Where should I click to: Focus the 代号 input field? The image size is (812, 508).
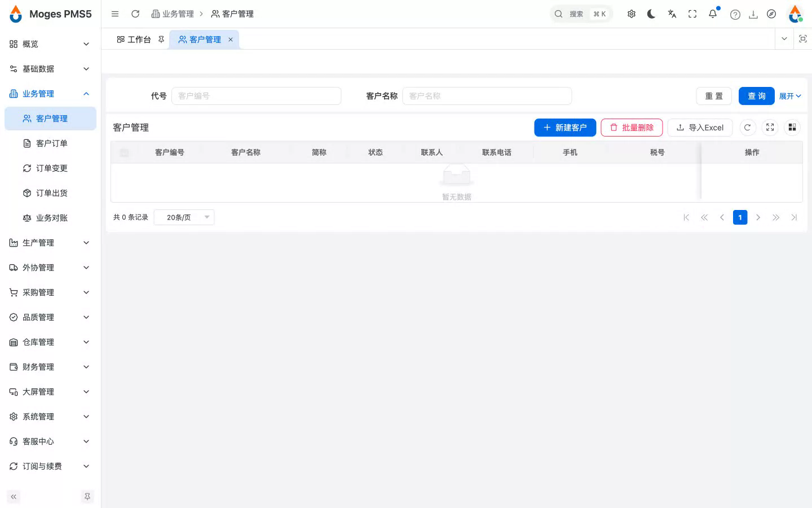tap(257, 96)
